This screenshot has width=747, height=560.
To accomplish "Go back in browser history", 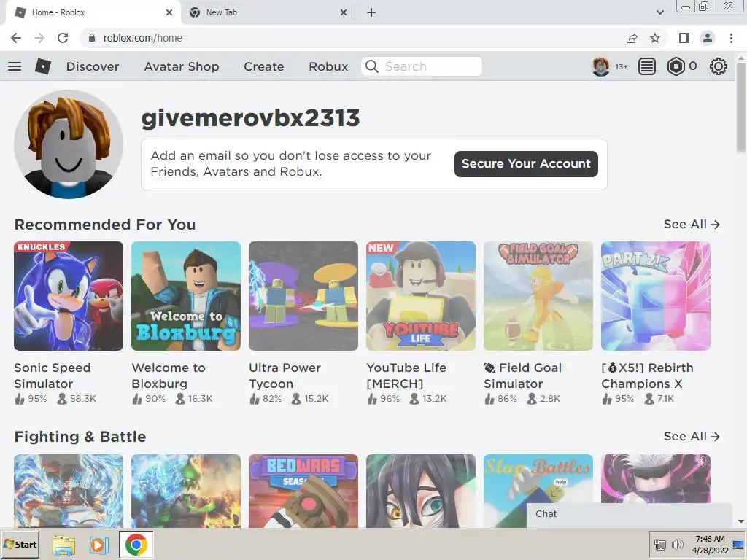I will [16, 38].
